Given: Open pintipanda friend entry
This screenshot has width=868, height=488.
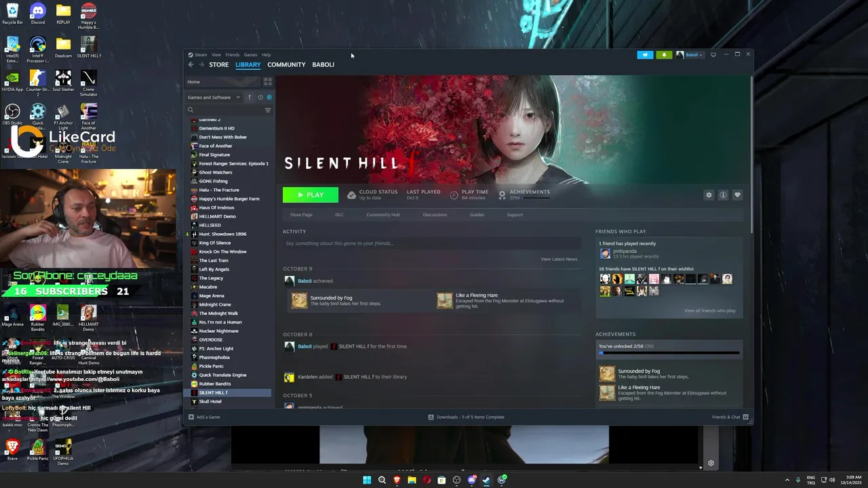Looking at the screenshot, I should point(631,253).
